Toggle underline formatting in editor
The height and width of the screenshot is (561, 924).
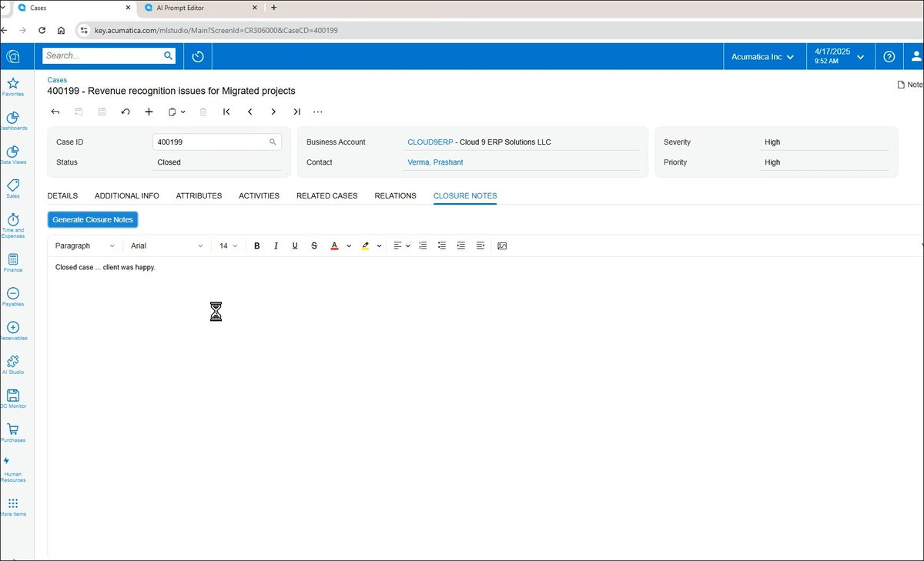point(295,246)
